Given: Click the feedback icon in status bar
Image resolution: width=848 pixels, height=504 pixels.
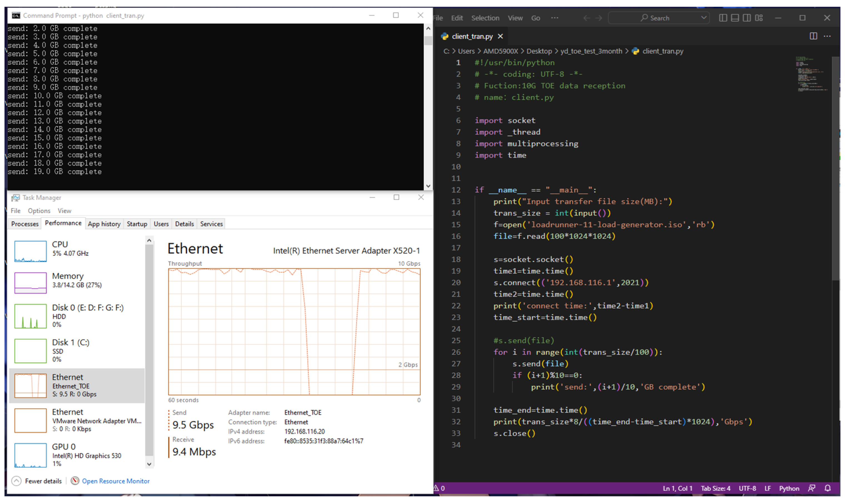Looking at the screenshot, I should click(x=811, y=488).
